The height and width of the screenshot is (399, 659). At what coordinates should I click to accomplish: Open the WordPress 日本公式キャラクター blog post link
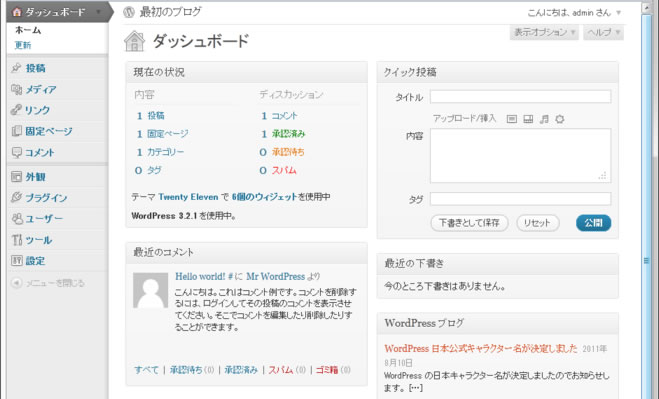481,349
